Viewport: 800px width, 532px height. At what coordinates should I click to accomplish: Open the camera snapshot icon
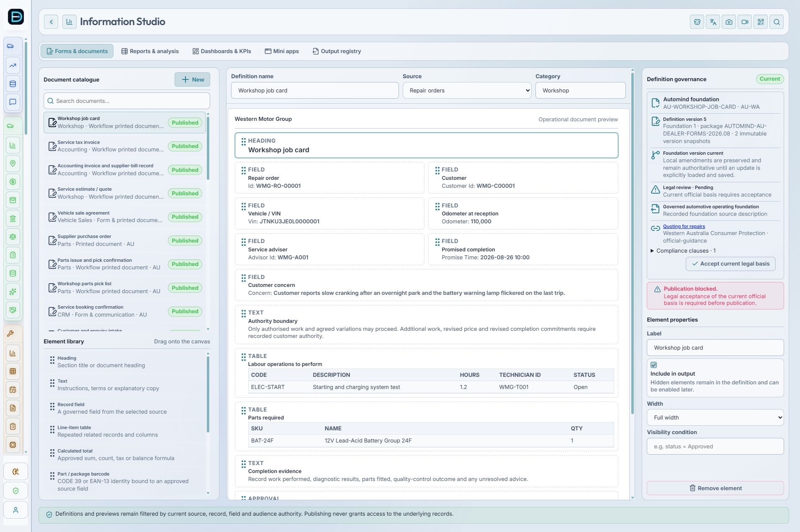click(x=729, y=22)
